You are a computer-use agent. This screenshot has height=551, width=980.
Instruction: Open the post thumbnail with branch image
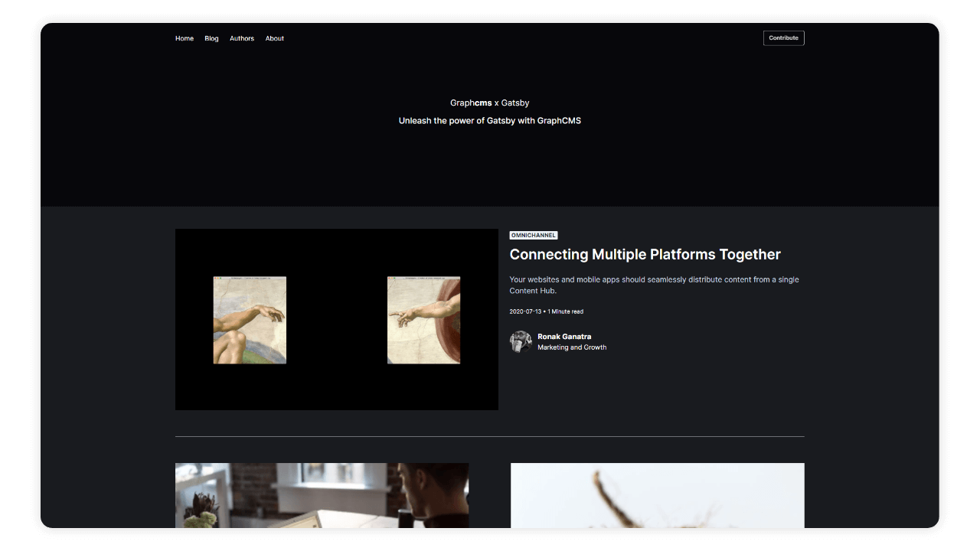point(658,495)
